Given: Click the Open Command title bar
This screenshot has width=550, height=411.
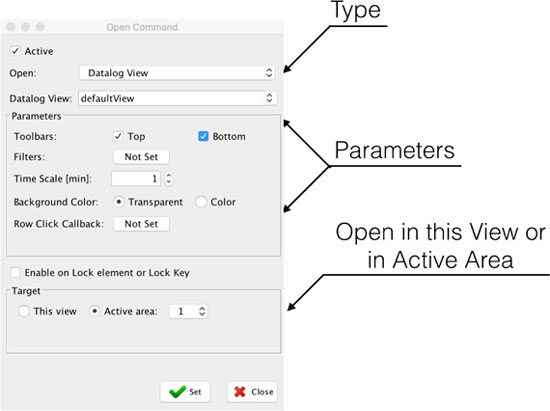Looking at the screenshot, I should tap(142, 27).
